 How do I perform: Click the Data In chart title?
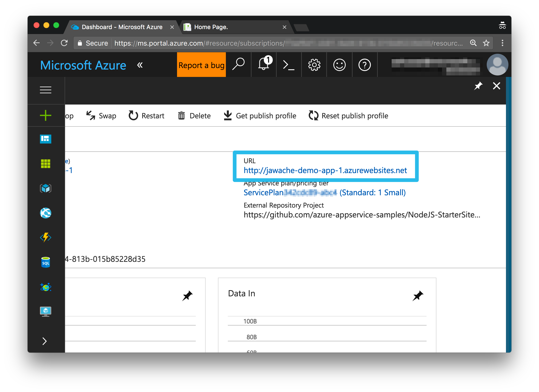click(x=241, y=293)
